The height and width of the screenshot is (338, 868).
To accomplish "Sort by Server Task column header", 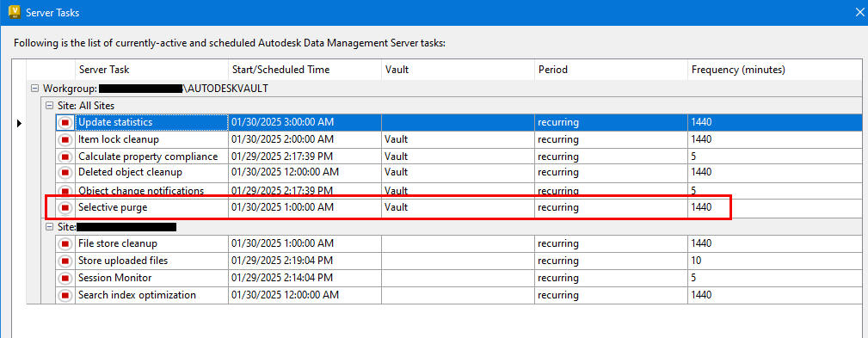I will click(x=151, y=70).
